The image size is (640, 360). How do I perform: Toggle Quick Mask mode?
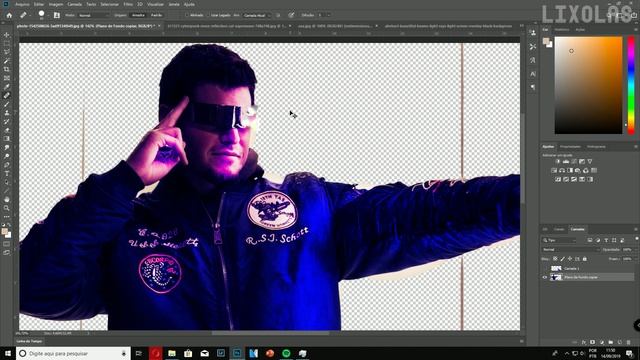(x=7, y=244)
